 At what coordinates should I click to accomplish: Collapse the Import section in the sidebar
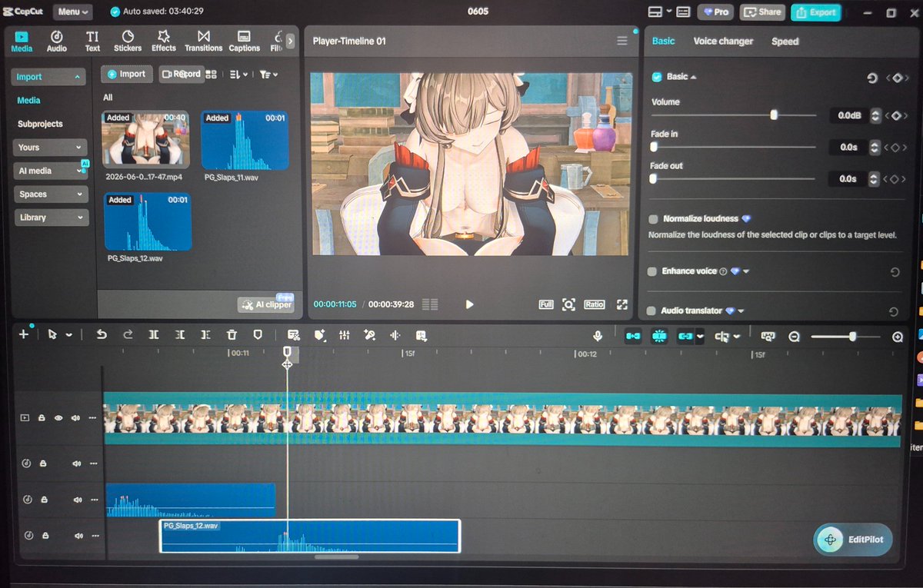(x=78, y=78)
